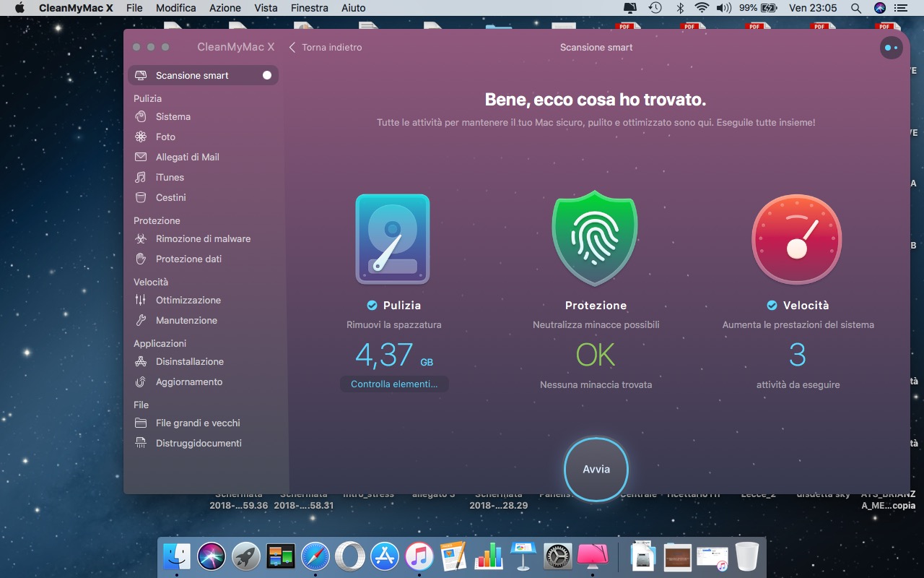Open iTunes icon in the Dock
This screenshot has height=578, width=924.
[x=419, y=556]
